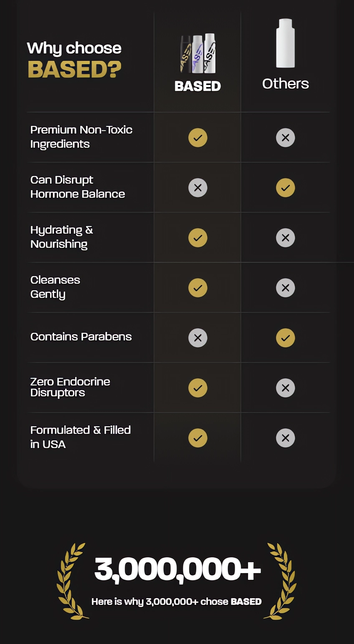Click BASED checkmark for Premium Non-Toxic Ingredients

coord(198,138)
